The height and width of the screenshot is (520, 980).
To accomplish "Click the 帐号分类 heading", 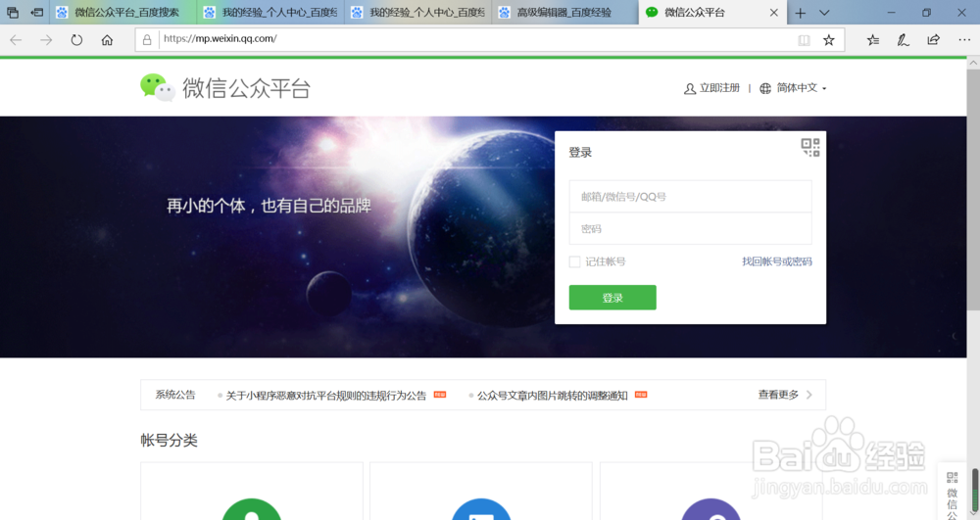I will pos(169,440).
